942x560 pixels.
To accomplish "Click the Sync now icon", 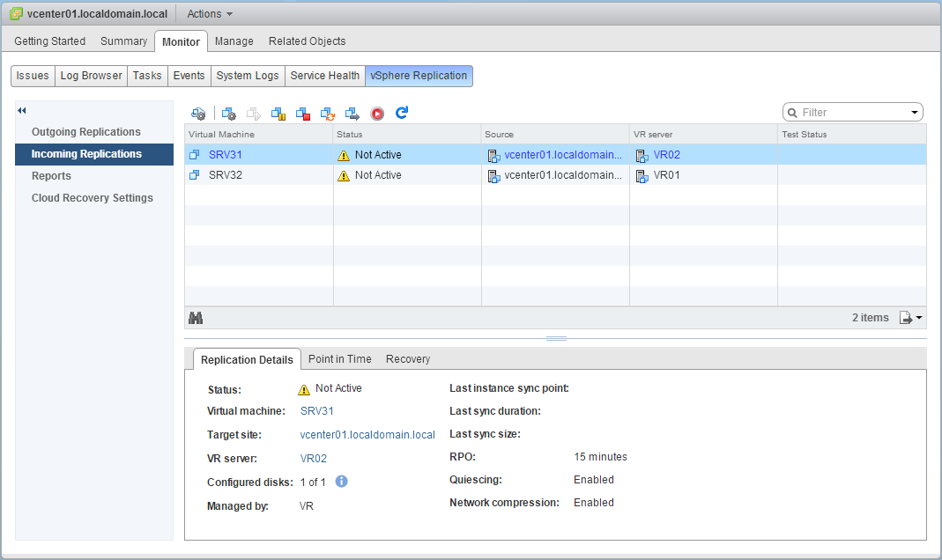I will [x=328, y=114].
